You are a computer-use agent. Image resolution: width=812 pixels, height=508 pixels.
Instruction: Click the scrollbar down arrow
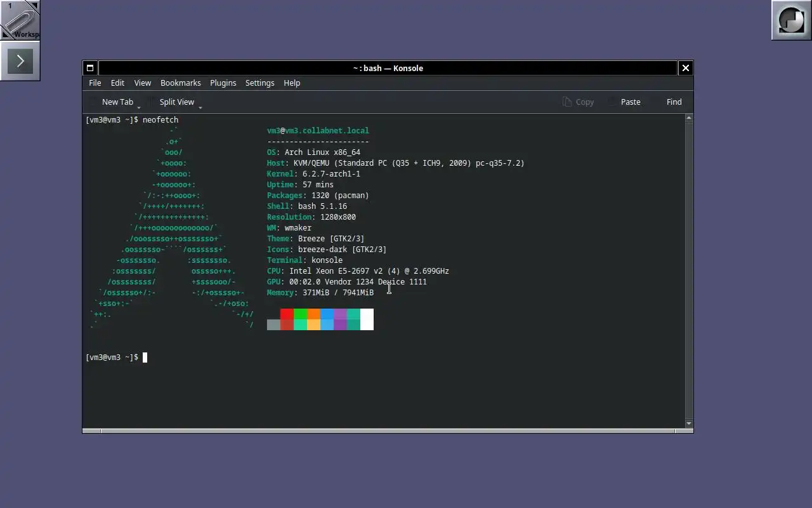click(x=689, y=424)
